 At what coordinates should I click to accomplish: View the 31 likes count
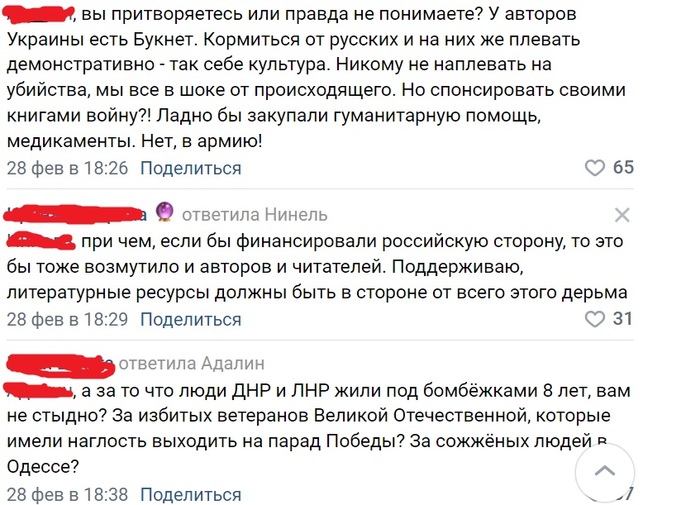pyautogui.click(x=623, y=319)
